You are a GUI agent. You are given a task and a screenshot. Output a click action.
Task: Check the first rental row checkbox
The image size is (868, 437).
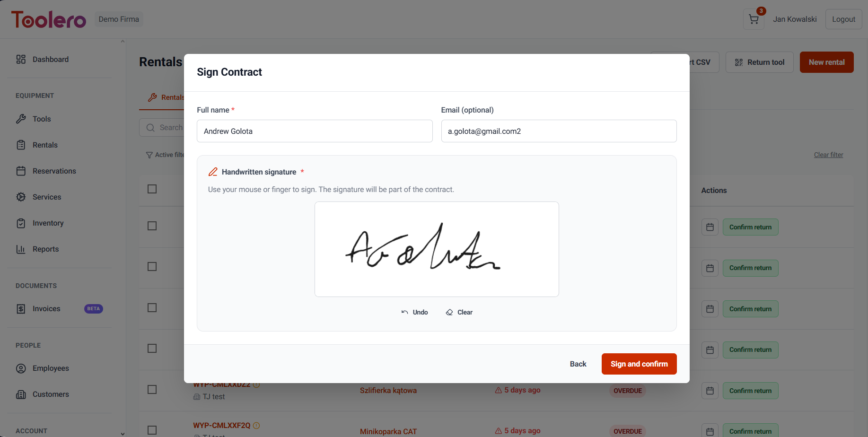coord(152,226)
